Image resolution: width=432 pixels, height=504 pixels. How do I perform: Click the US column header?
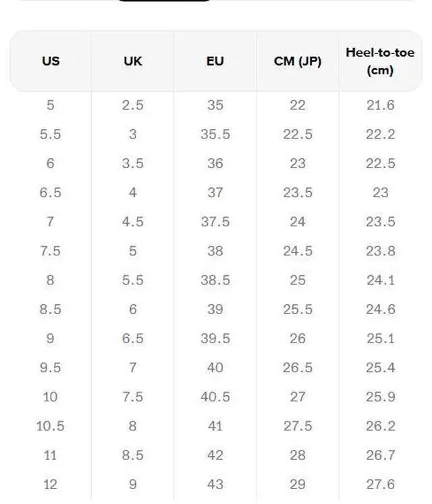pyautogui.click(x=51, y=61)
